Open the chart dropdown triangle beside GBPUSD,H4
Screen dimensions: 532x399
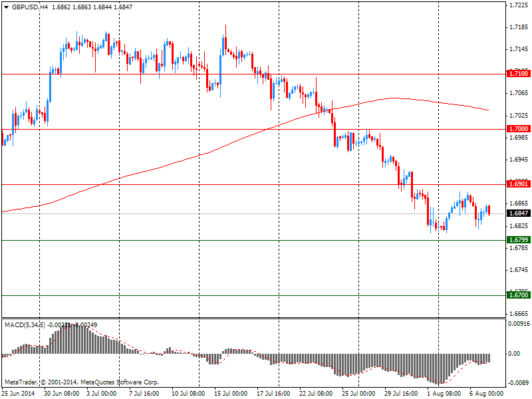[6, 7]
